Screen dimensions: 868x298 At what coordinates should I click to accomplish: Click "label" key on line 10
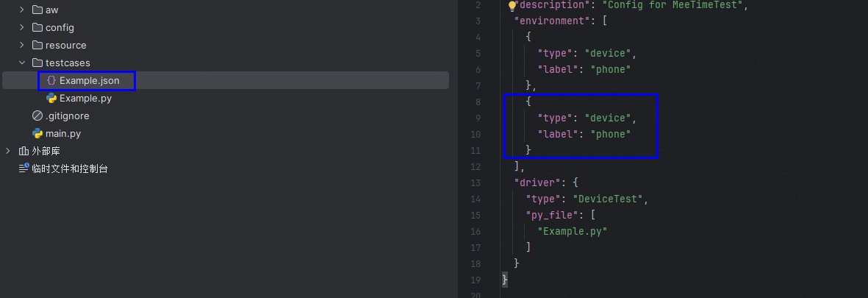click(559, 134)
